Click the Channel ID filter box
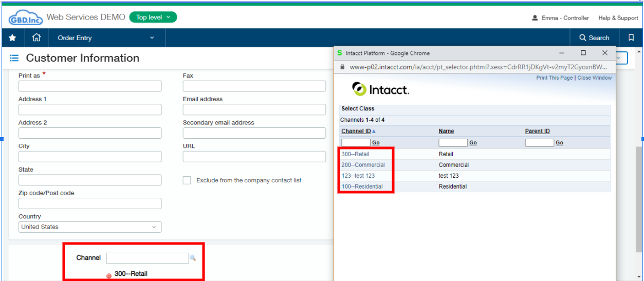Image resolution: width=644 pixels, height=281 pixels. click(x=356, y=142)
